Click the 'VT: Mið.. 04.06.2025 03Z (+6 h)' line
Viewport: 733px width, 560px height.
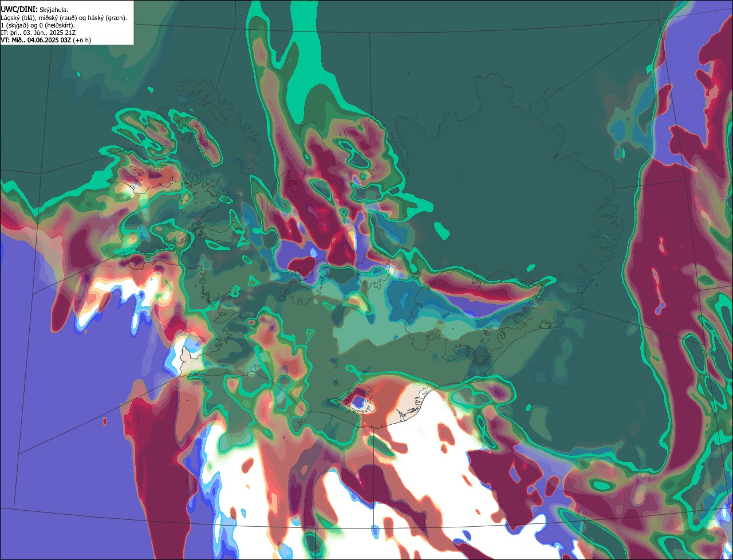(x=46, y=40)
